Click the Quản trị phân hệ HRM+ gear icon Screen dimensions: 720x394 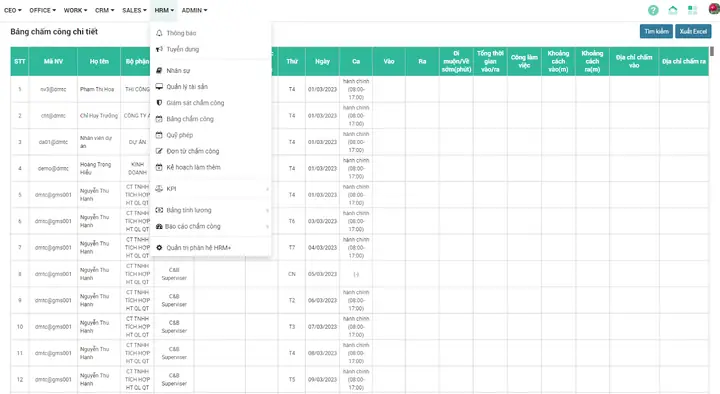click(159, 248)
